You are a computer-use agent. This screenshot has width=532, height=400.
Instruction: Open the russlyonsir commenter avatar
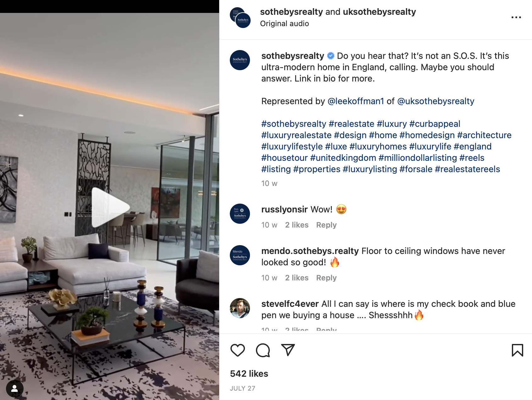pos(240,214)
